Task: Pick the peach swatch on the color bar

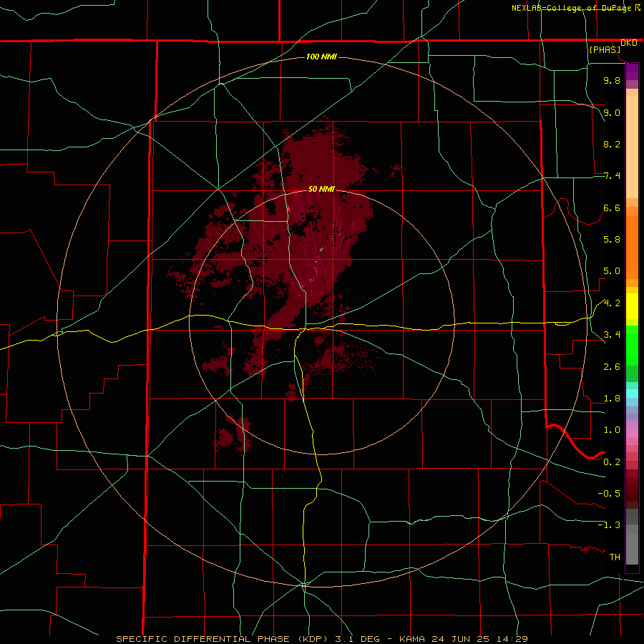Action: [x=632, y=147]
